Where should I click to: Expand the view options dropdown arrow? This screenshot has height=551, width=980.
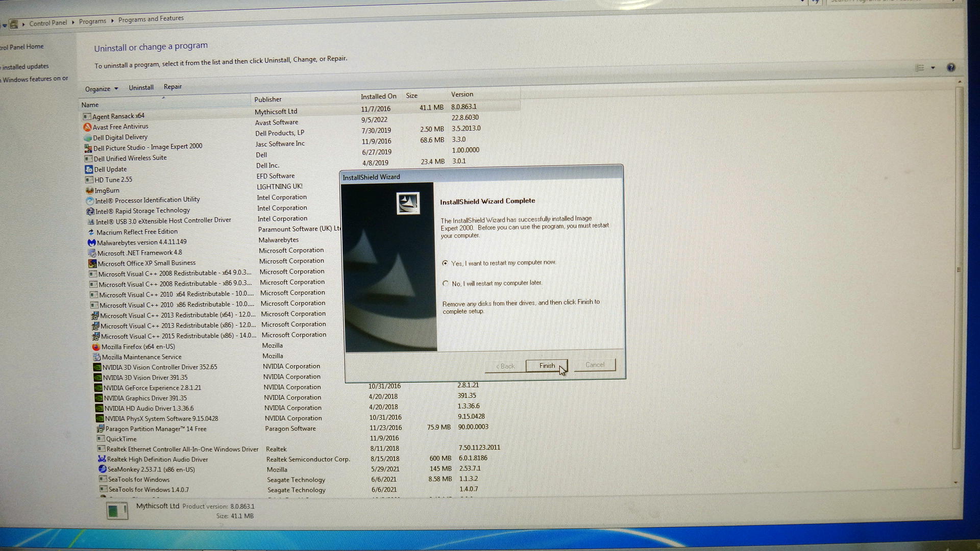pyautogui.click(x=933, y=68)
